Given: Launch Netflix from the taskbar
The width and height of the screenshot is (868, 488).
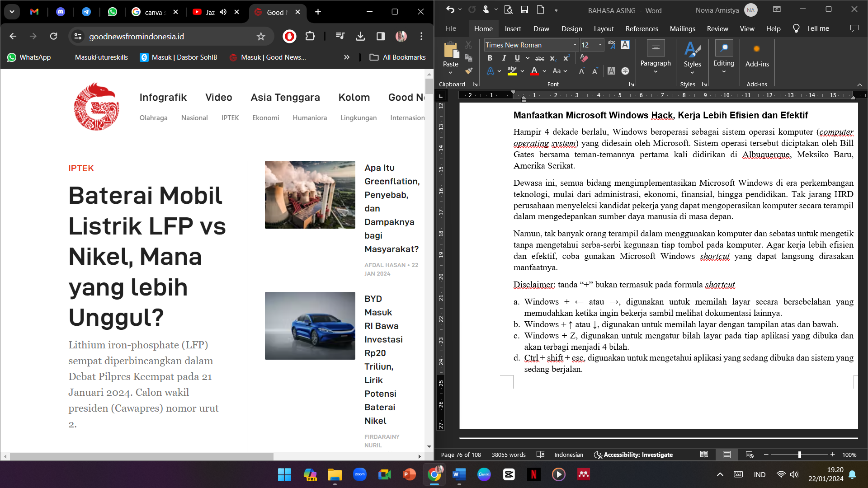Looking at the screenshot, I should point(533,474).
